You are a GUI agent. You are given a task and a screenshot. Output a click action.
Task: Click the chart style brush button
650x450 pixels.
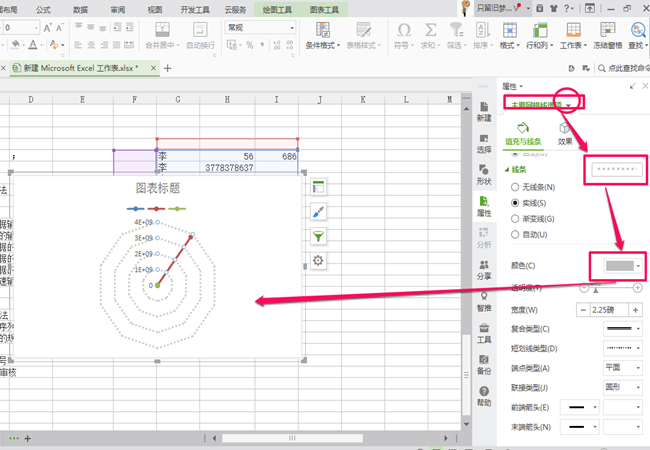click(318, 212)
